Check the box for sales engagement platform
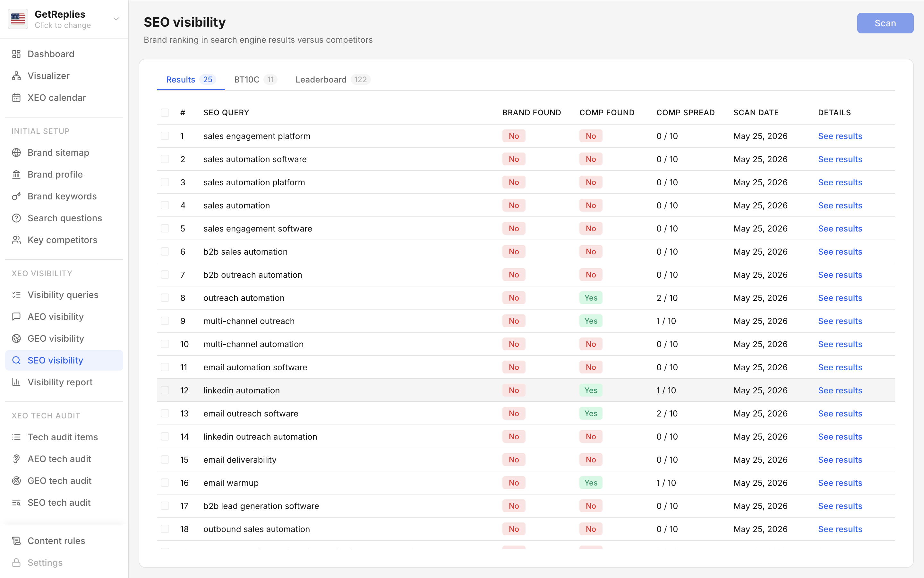The width and height of the screenshot is (924, 578). click(x=165, y=136)
